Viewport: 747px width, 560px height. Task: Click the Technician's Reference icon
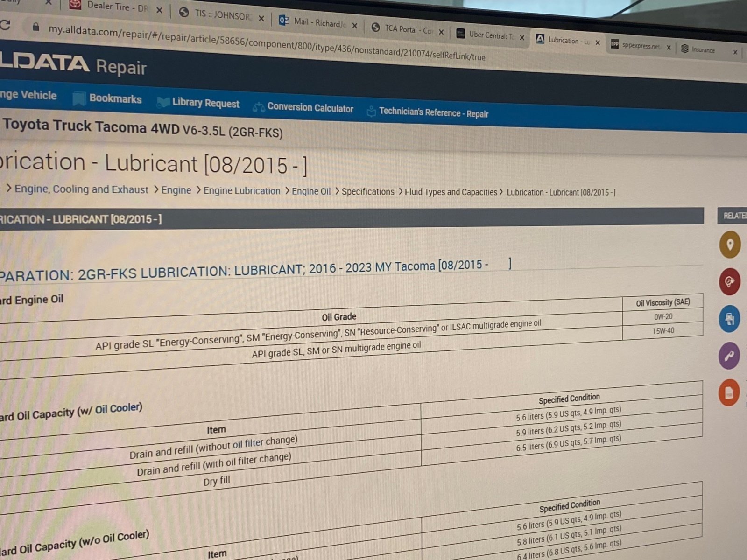371,111
